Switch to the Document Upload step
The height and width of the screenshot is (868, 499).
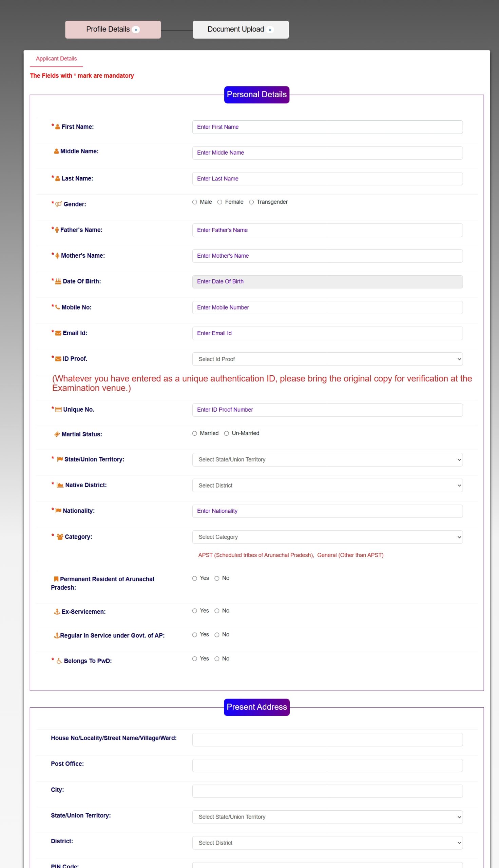[x=241, y=29]
